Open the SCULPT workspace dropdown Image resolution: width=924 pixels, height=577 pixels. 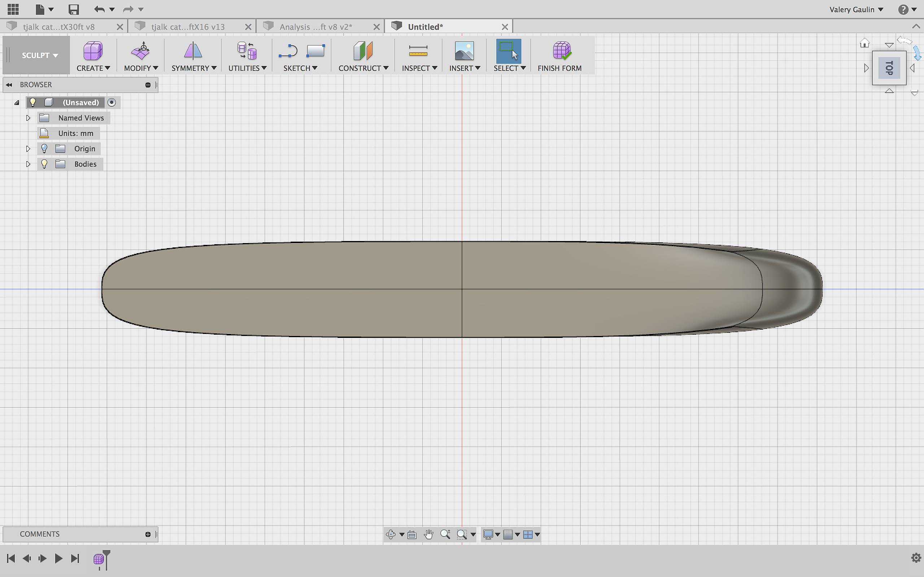pyautogui.click(x=39, y=55)
